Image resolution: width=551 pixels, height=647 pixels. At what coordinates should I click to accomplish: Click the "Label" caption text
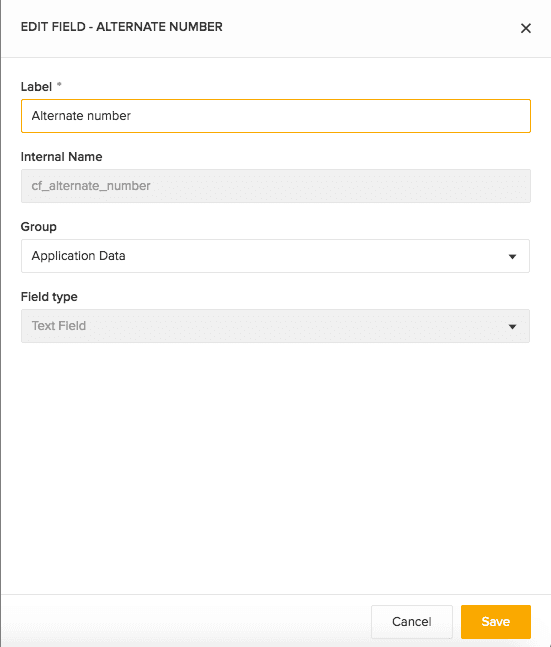pyautogui.click(x=36, y=87)
